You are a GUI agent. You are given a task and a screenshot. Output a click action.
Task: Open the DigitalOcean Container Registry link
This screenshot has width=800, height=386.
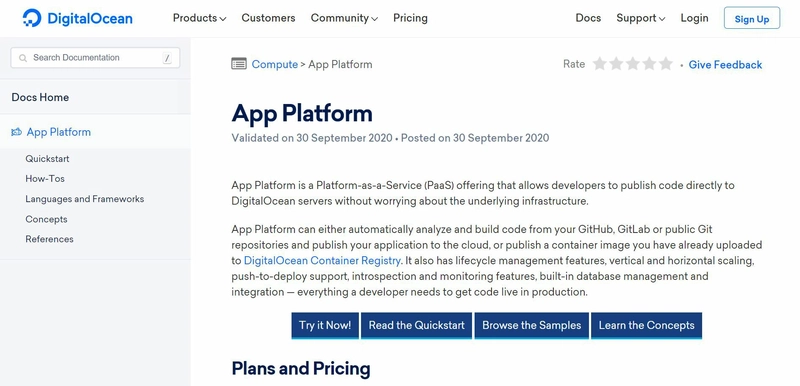(x=322, y=261)
